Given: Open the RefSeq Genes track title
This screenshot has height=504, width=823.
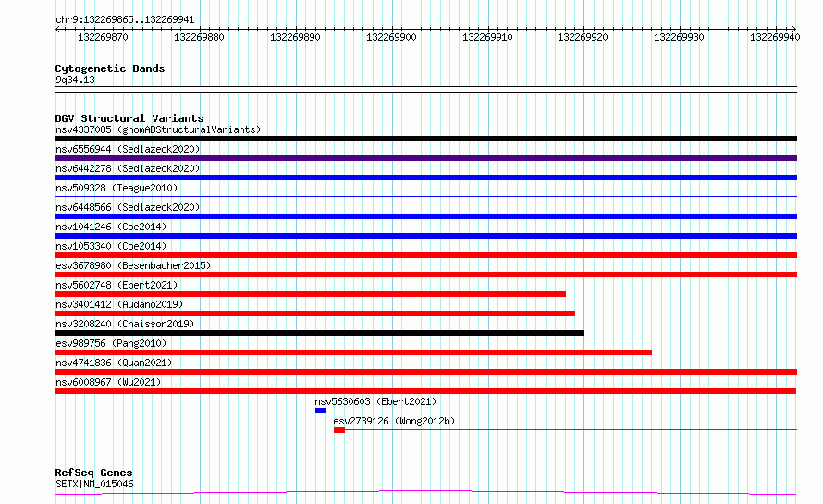Looking at the screenshot, I should point(93,473).
